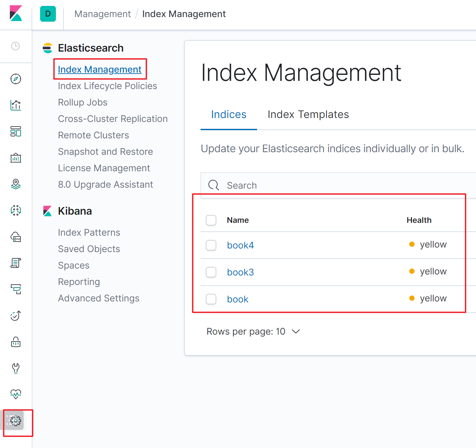Open 8.0 Upgrade Assistant link
476x448 pixels.
[106, 184]
